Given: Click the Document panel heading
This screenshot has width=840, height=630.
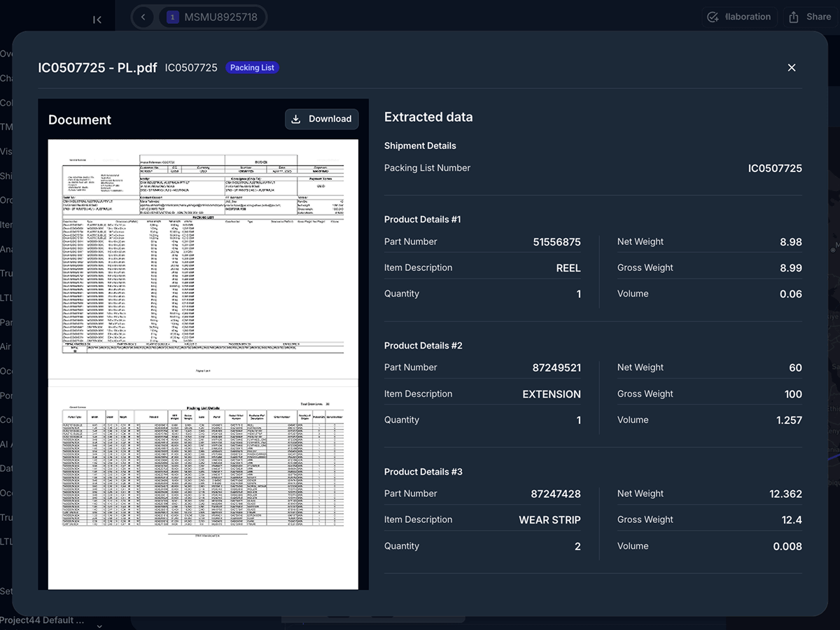Looking at the screenshot, I should pyautogui.click(x=80, y=120).
